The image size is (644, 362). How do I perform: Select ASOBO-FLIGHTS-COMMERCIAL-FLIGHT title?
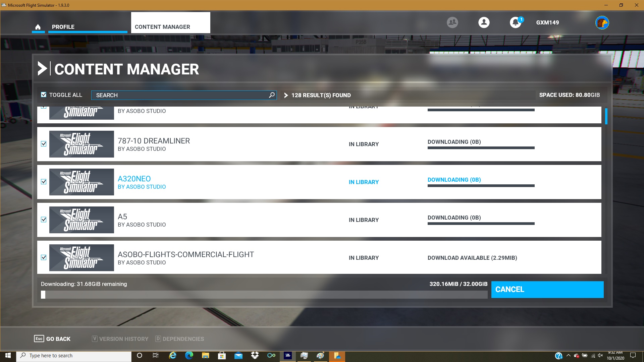point(186,254)
